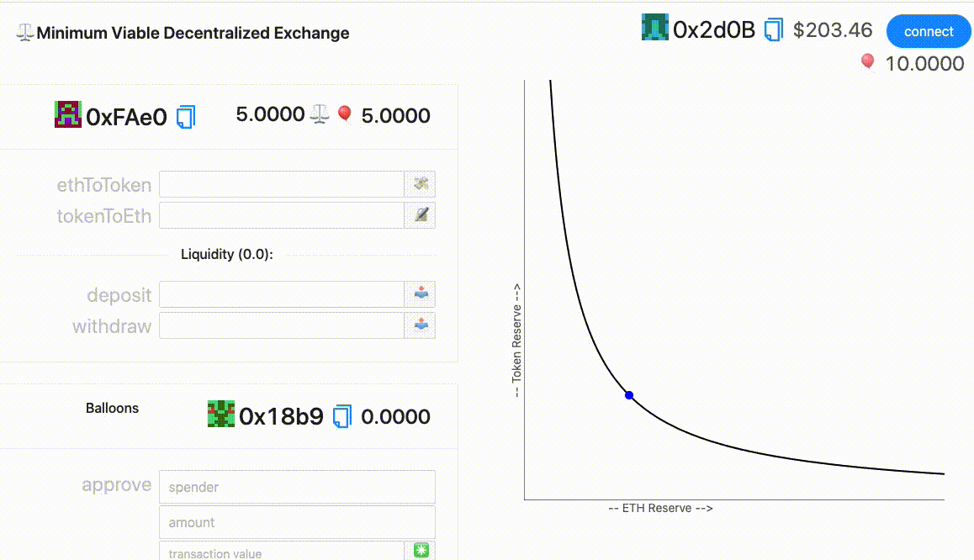Copy the 0x18b9 Balloons address

coord(342,416)
